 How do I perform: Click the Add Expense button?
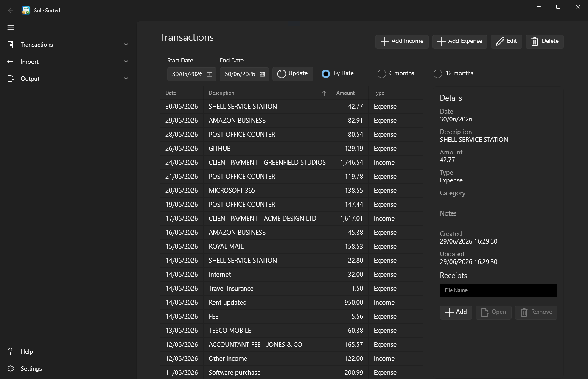(460, 41)
